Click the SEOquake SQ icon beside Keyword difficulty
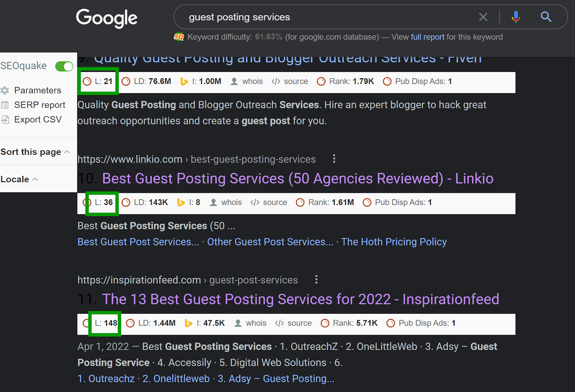The image size is (575, 392). click(179, 37)
